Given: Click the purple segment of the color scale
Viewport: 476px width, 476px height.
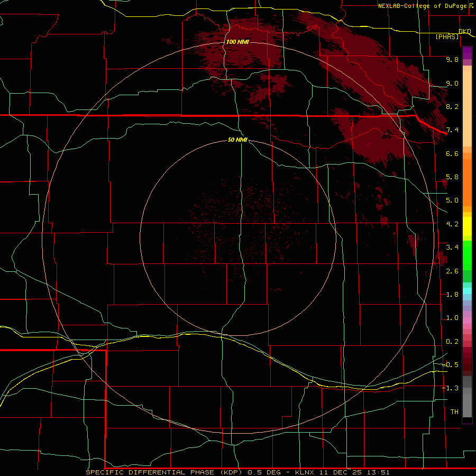Looking at the screenshot, I should [x=467, y=53].
